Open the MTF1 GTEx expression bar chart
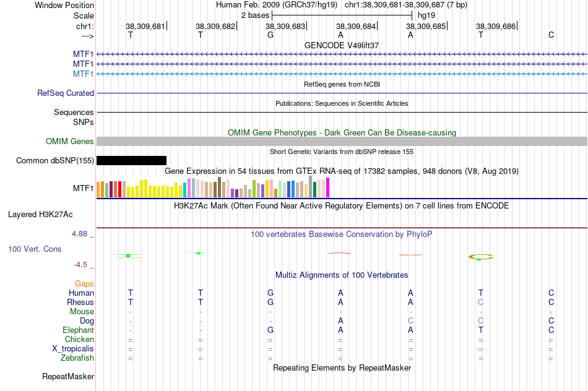 click(x=213, y=187)
